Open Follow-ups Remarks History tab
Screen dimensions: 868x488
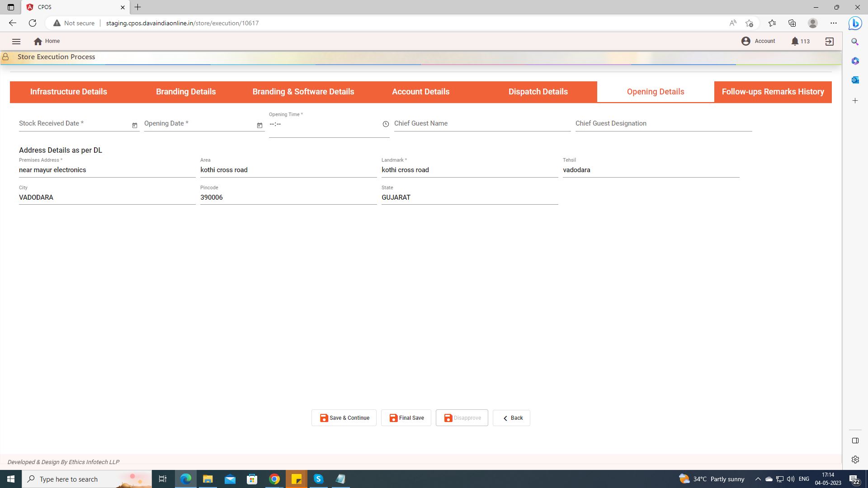(x=773, y=92)
